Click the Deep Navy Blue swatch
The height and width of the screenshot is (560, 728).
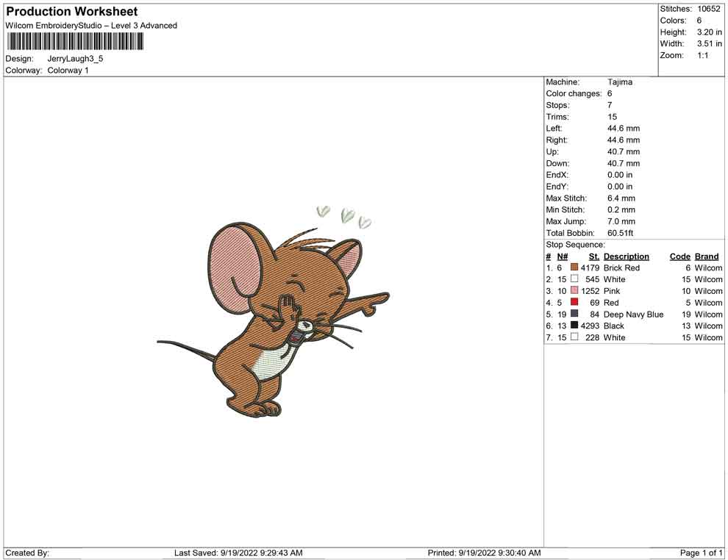(574, 314)
